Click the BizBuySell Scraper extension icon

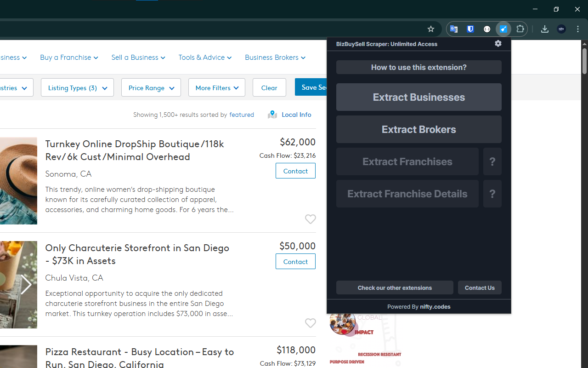point(503,29)
